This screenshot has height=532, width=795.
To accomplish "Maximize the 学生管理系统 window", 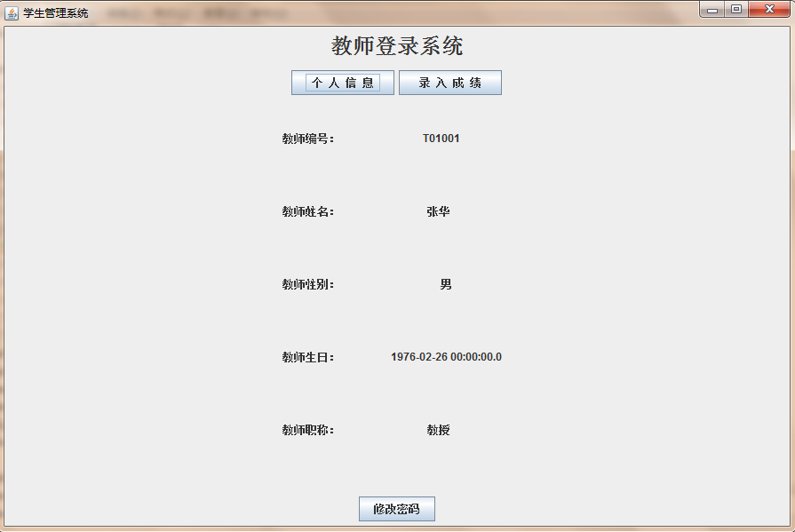I will 736,10.
